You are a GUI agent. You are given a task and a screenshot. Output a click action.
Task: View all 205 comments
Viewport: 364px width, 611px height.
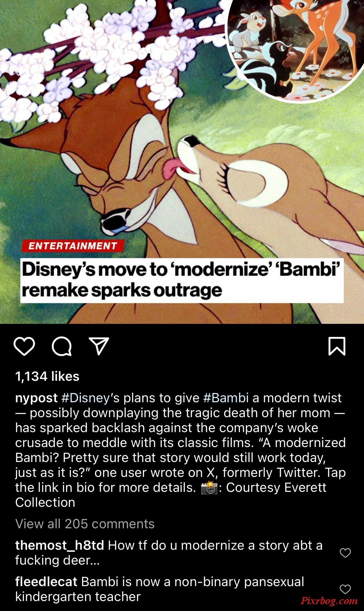pos(85,524)
